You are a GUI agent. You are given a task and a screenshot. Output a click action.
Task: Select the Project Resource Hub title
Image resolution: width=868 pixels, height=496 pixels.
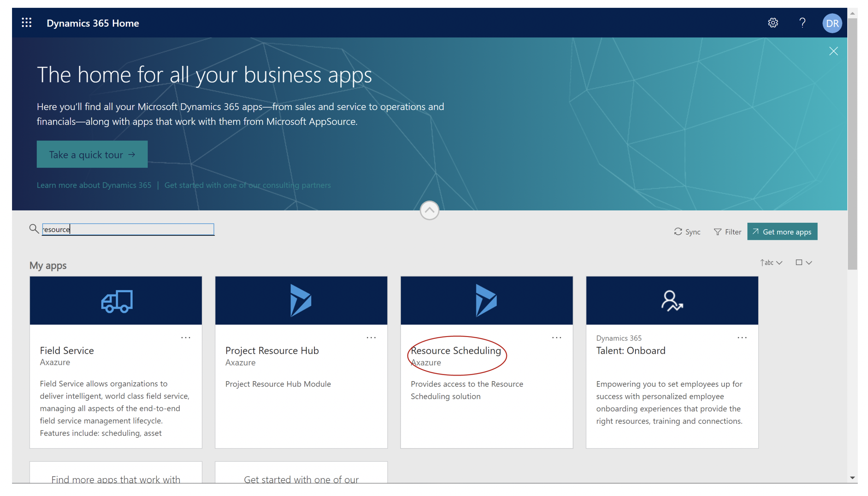click(272, 351)
